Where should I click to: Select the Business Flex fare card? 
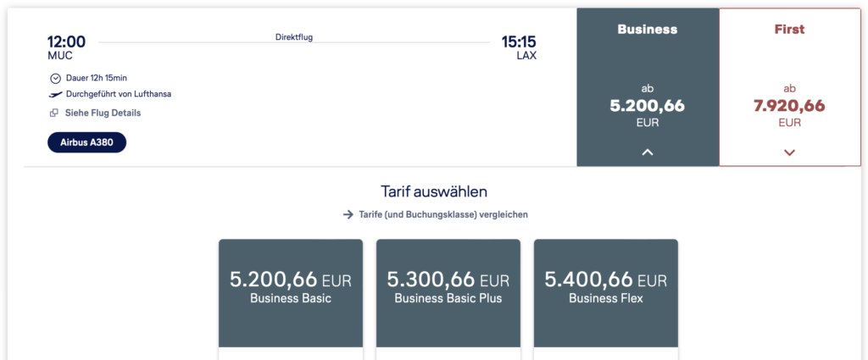click(605, 287)
